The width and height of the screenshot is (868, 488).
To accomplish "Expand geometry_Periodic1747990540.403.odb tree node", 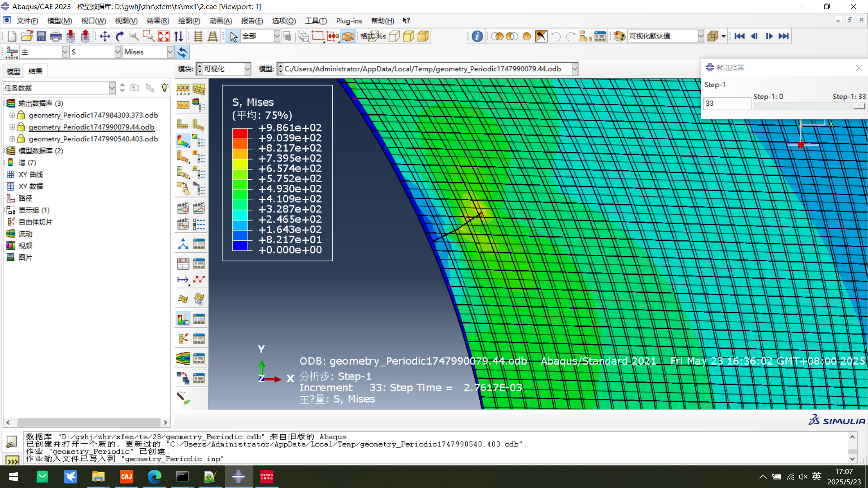I will [x=12, y=139].
